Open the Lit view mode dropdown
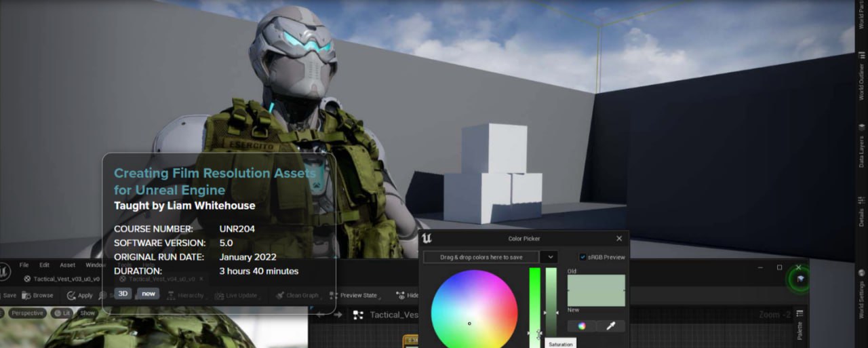This screenshot has width=868, height=348. pyautogui.click(x=62, y=313)
